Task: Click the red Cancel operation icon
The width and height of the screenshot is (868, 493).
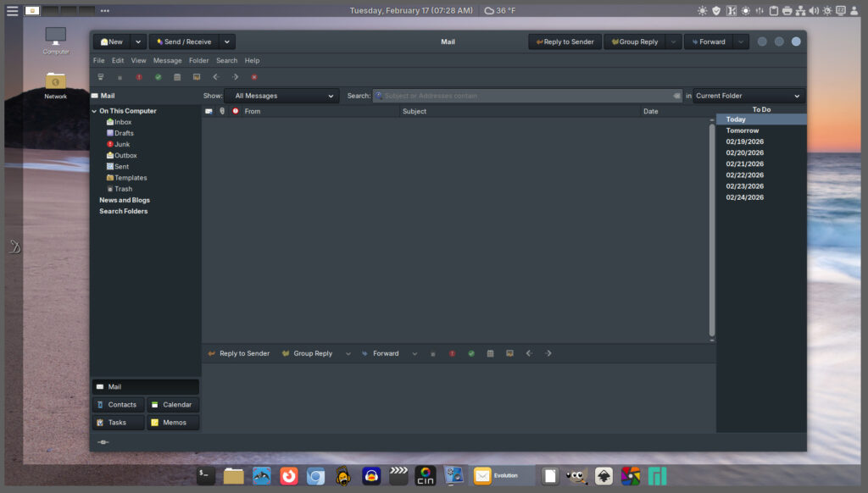Action: point(254,77)
